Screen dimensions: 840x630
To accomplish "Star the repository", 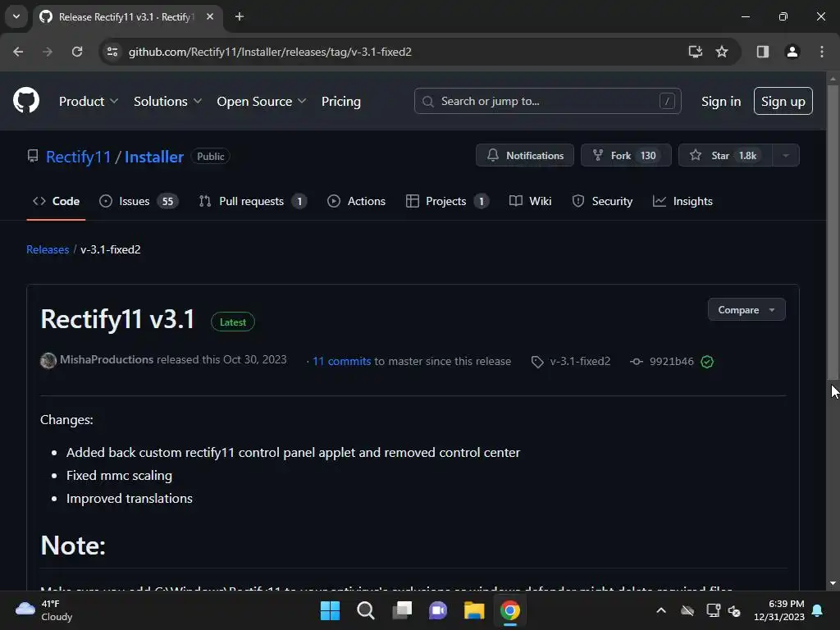I will [725, 155].
